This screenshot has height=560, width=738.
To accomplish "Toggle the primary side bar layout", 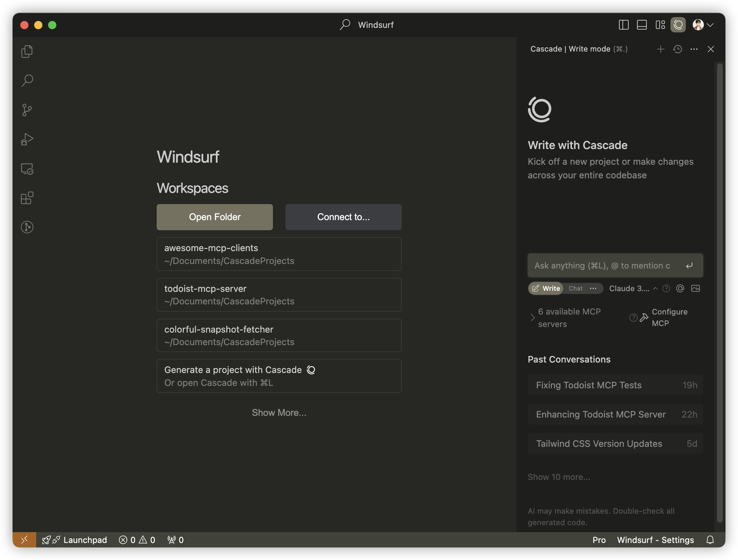I will tap(623, 25).
